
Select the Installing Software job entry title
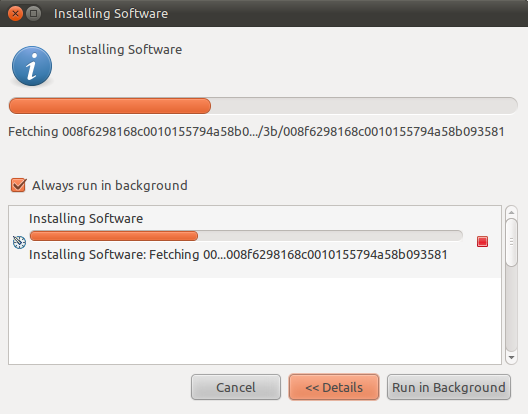click(x=86, y=219)
